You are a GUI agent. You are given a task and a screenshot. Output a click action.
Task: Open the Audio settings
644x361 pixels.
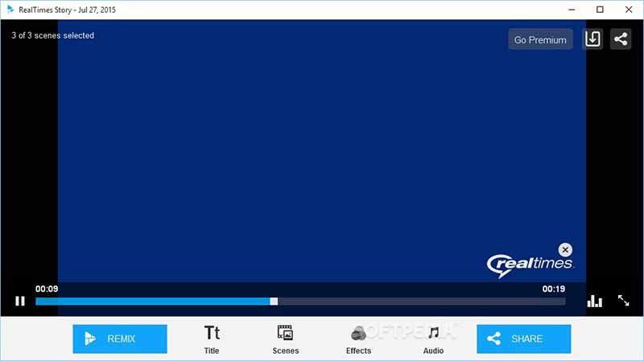tap(433, 339)
